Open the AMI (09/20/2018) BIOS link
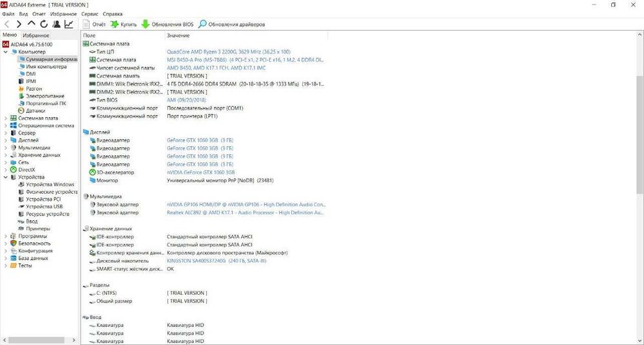The width and height of the screenshot is (644, 345). 187,100
